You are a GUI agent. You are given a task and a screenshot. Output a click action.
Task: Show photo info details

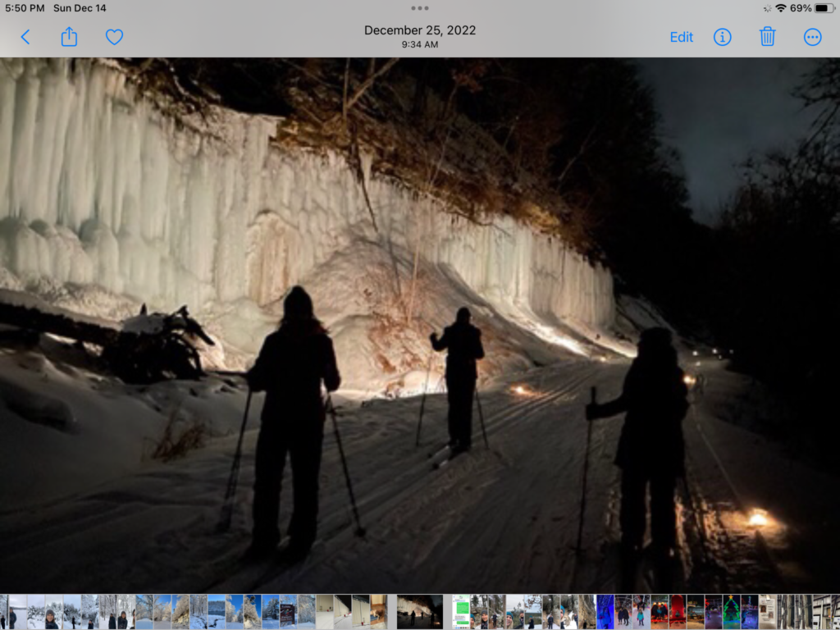(722, 37)
